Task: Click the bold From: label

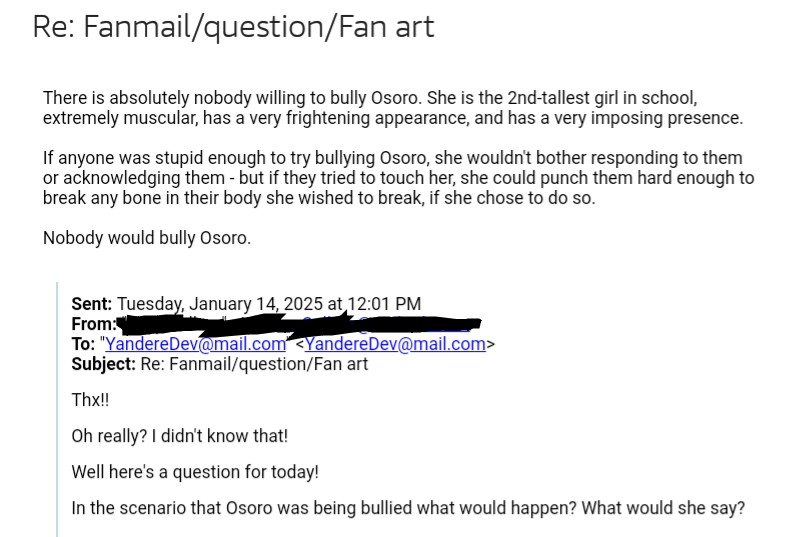Action: 93,324
